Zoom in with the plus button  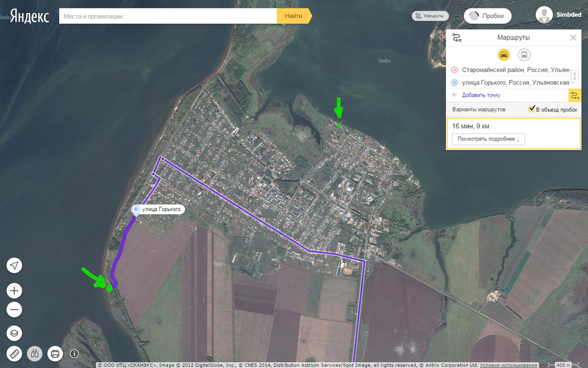(14, 291)
